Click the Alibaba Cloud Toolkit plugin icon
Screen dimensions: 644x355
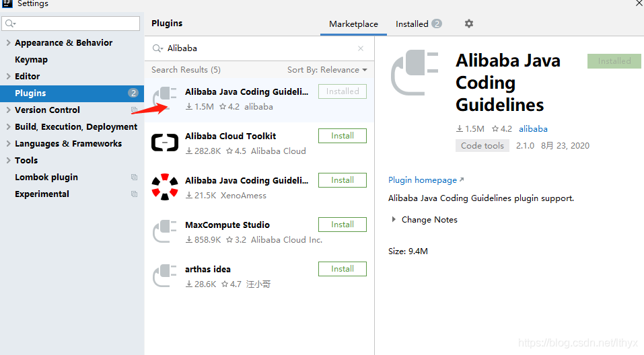165,143
